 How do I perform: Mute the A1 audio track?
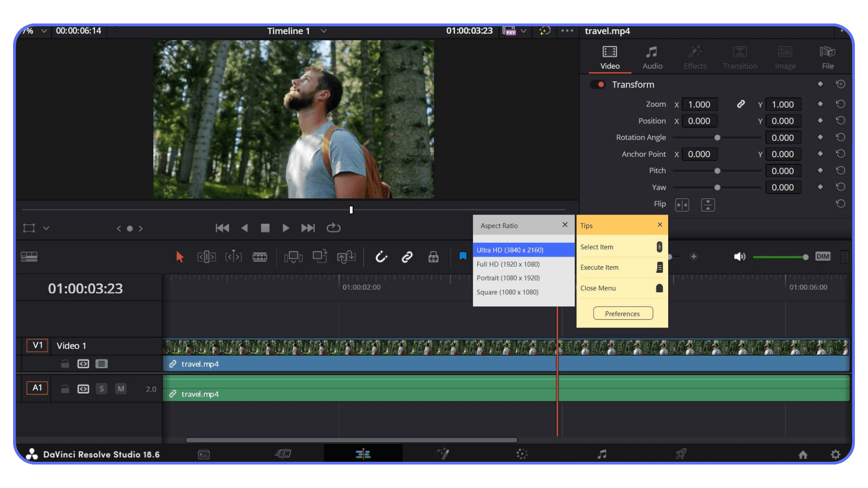(121, 388)
